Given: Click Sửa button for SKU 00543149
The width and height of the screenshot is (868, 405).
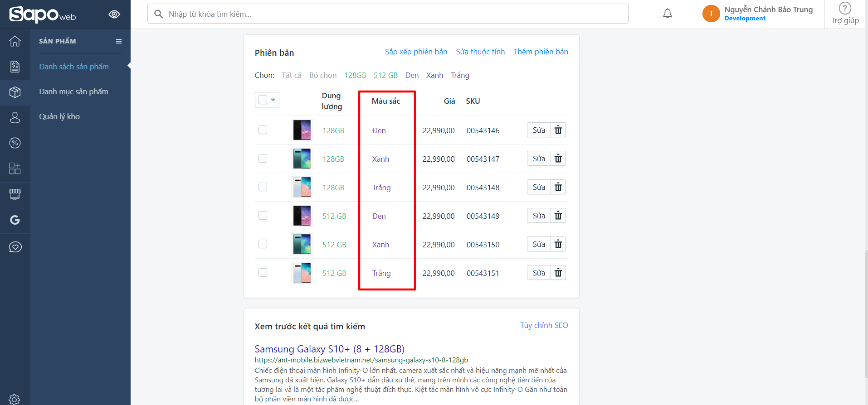Looking at the screenshot, I should tap(539, 216).
